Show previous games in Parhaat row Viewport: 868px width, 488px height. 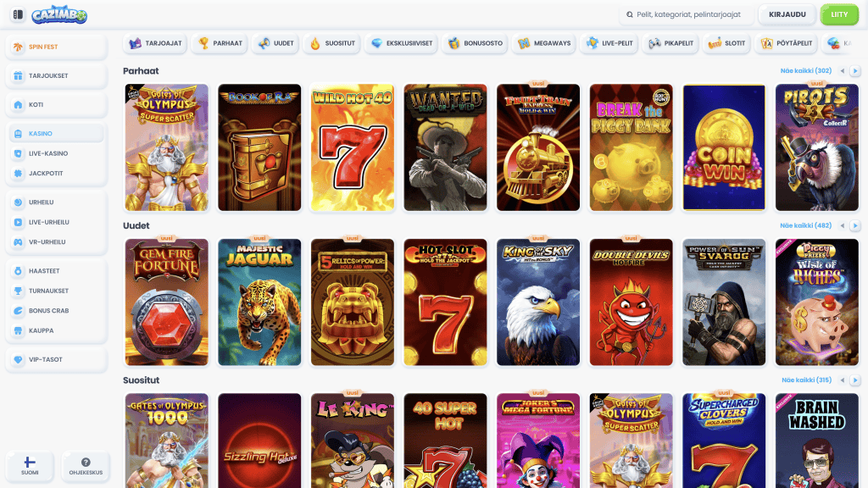point(843,71)
